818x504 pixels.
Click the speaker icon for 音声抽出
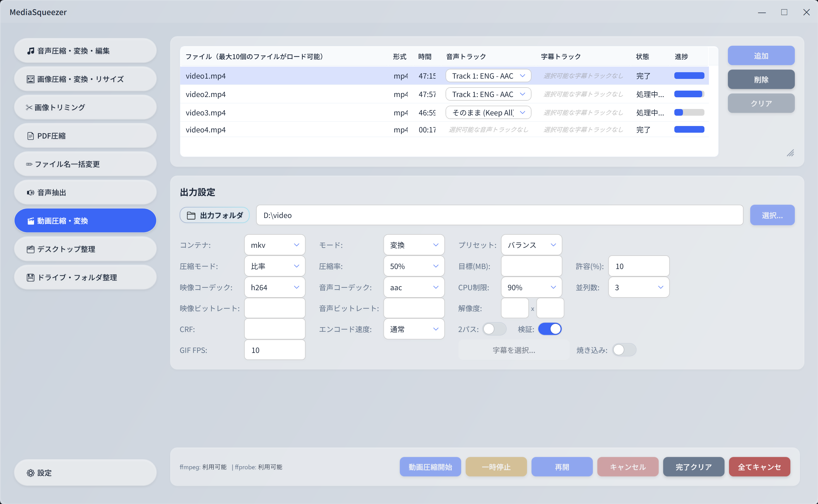coord(30,192)
